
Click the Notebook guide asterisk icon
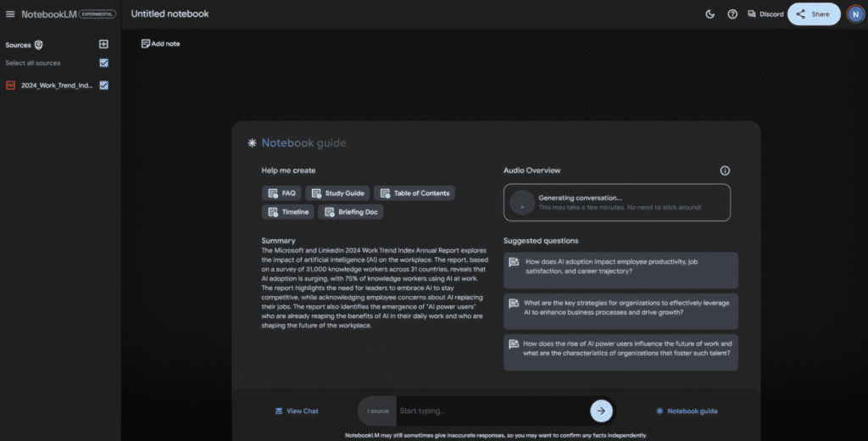pyautogui.click(x=252, y=143)
